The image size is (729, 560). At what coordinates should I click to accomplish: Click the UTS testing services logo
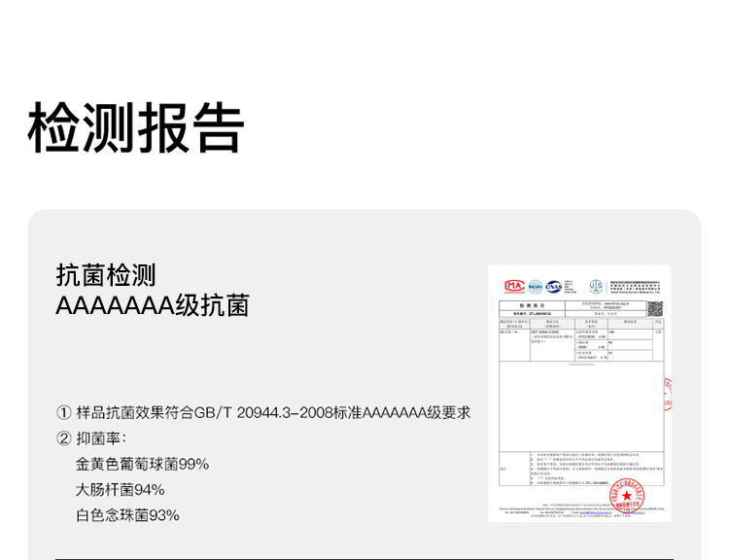(596, 285)
